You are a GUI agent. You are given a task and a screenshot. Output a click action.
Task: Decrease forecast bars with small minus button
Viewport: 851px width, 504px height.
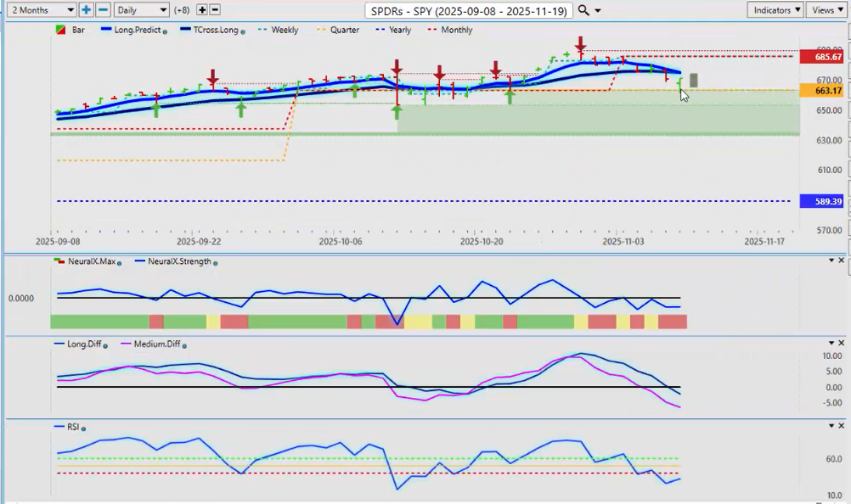tap(215, 10)
